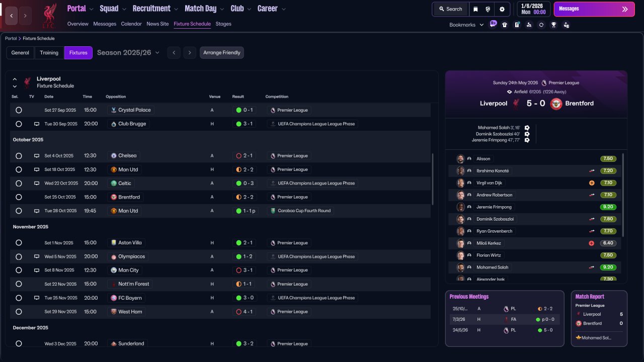644x362 pixels.
Task: Select the Crystal Palace fixture radio button
Action: point(19,110)
